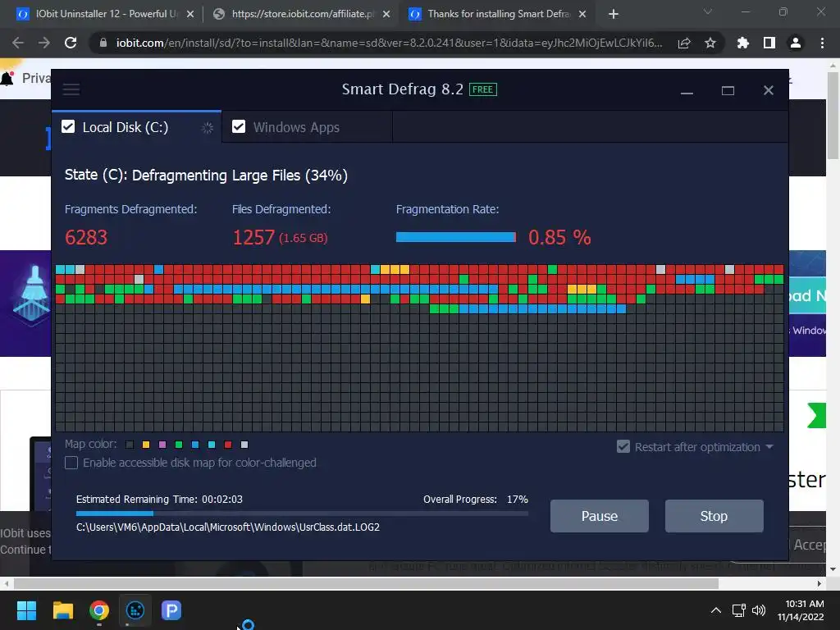Image resolution: width=840 pixels, height=630 pixels.
Task: Click the page horizontal scrollbar
Action: coord(366,583)
